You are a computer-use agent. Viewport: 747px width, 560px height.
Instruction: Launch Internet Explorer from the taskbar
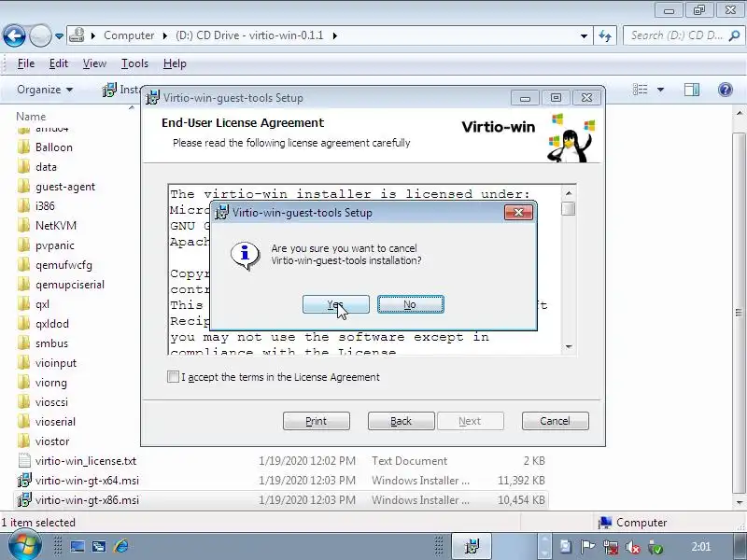(x=121, y=546)
